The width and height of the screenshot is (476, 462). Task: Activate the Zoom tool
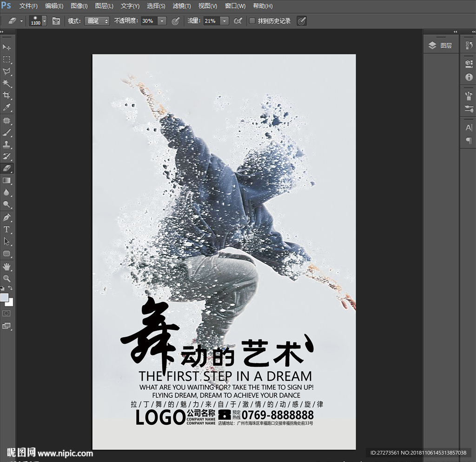point(7,278)
